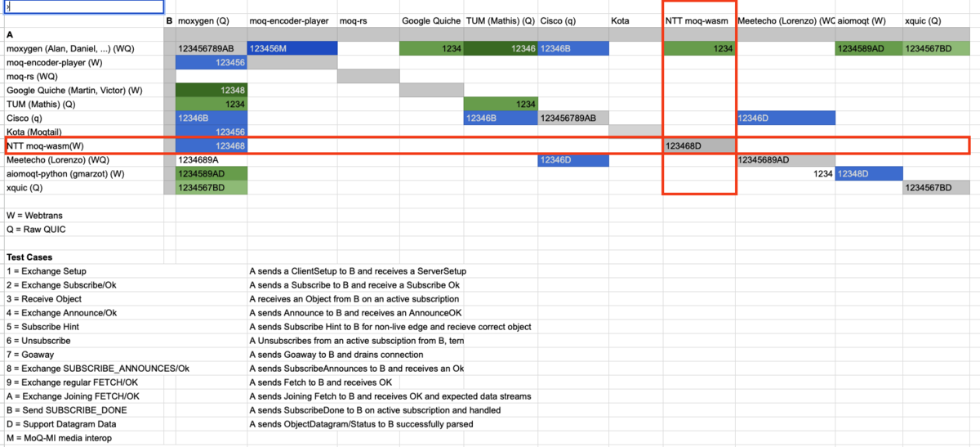Select the "3 = Receive Object" cell
The image size is (980, 447).
(x=83, y=299)
